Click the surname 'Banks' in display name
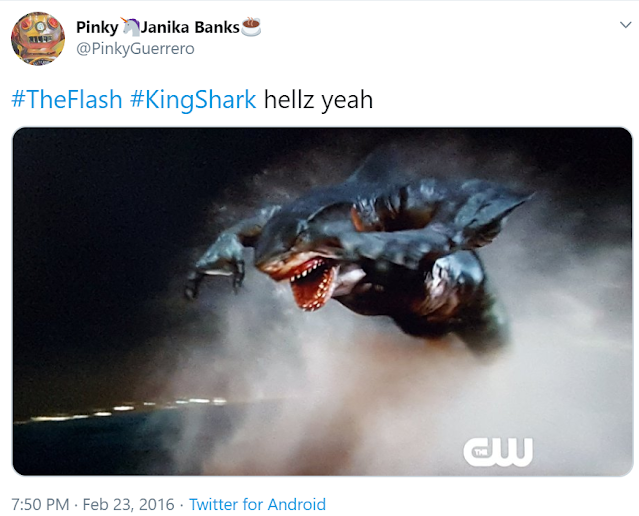Screen dimensions: 639x516 (217, 27)
